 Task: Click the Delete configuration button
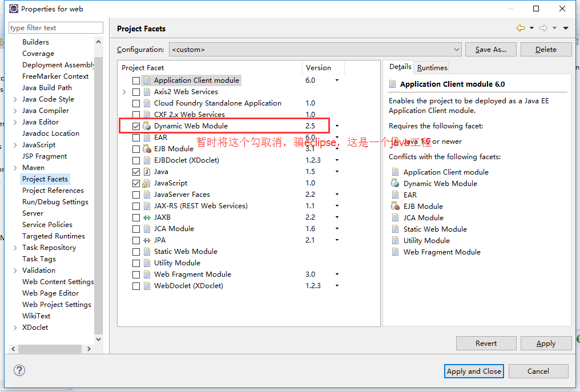tap(546, 50)
